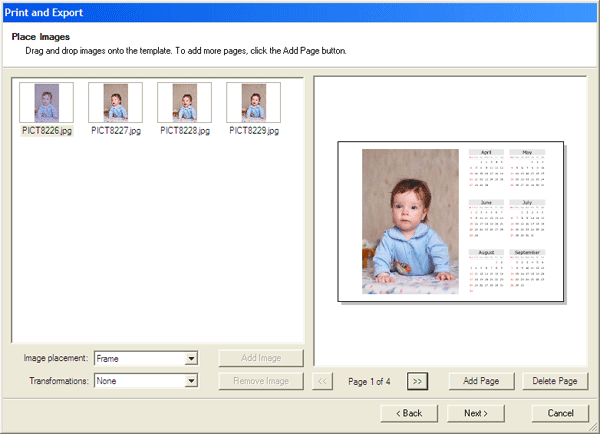600x434 pixels.
Task: Click the baby photo in the calendar preview
Action: 410,222
